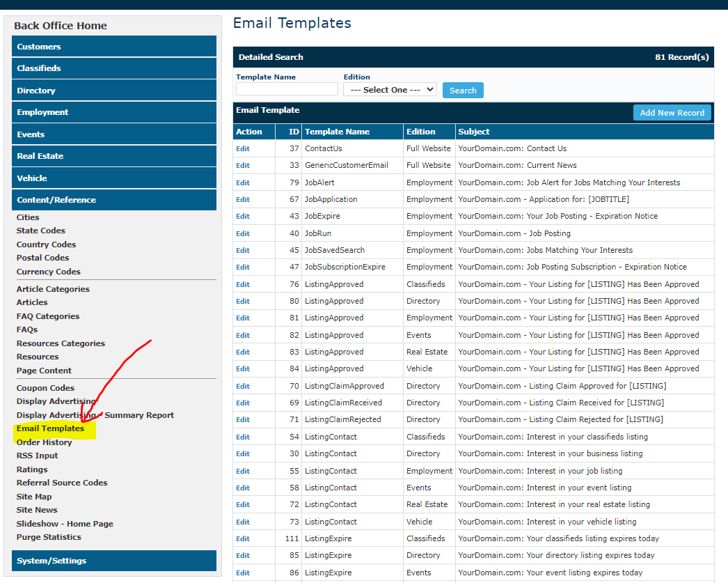Viewport: 728px width, 583px height.
Task: Open the Site Map link
Action: pos(34,497)
